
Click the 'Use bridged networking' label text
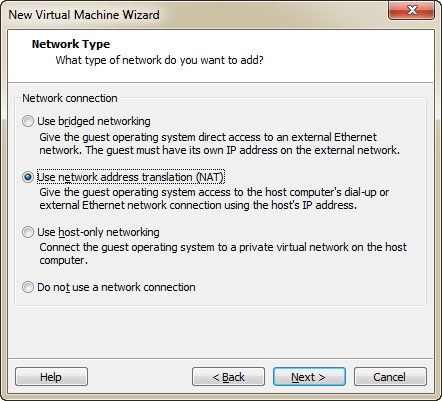click(94, 121)
